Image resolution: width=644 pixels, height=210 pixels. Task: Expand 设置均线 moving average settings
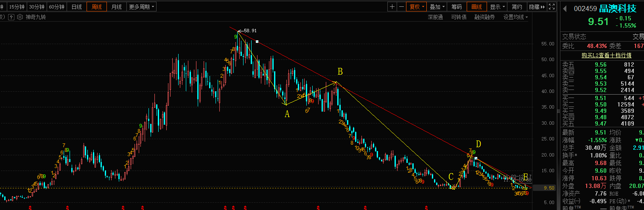(x=515, y=17)
